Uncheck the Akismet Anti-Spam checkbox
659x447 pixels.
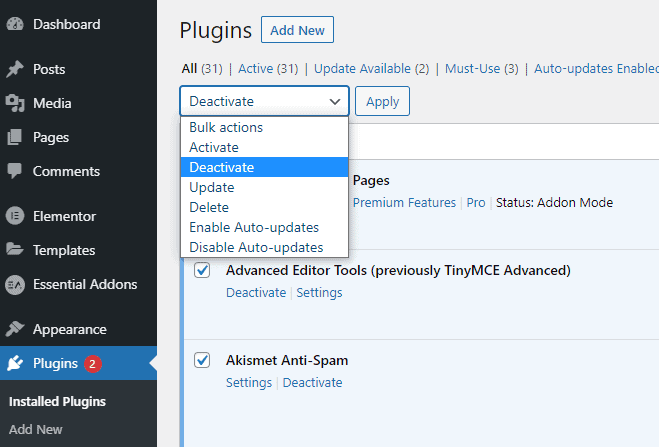point(202,360)
